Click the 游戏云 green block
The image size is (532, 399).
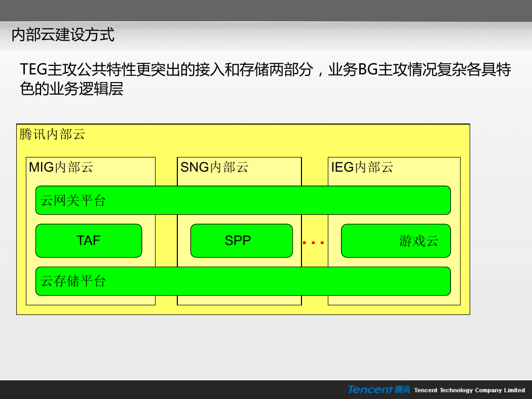click(x=396, y=241)
